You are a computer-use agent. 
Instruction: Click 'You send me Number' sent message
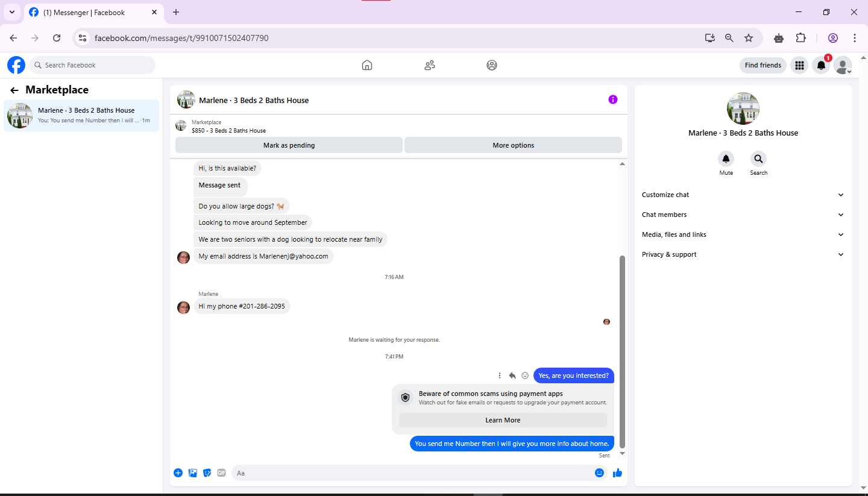[512, 444]
